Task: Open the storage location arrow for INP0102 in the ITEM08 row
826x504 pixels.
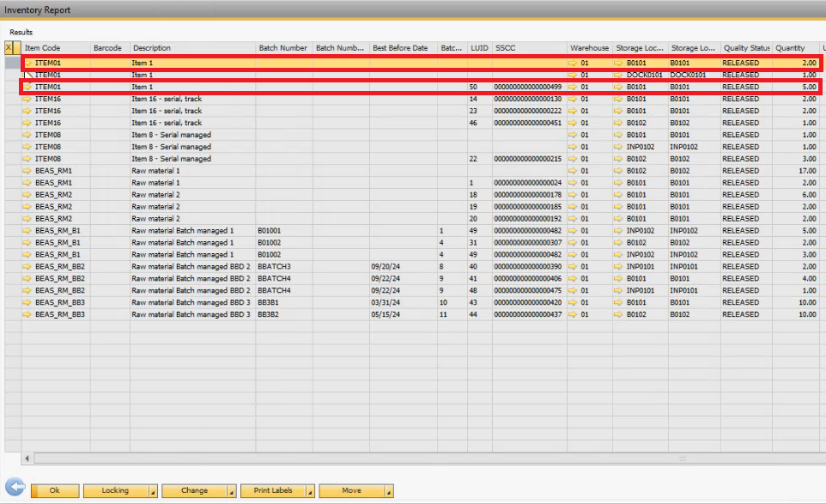Action: pos(619,147)
